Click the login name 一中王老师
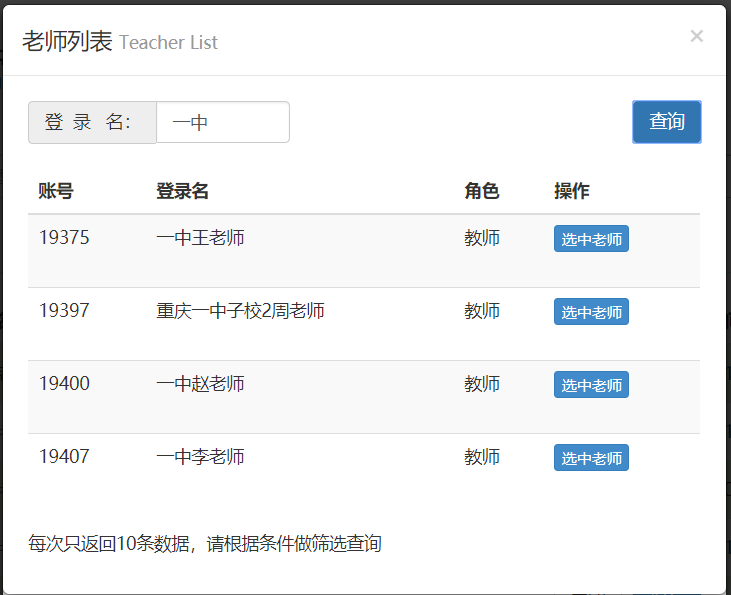731x595 pixels. tap(200, 238)
